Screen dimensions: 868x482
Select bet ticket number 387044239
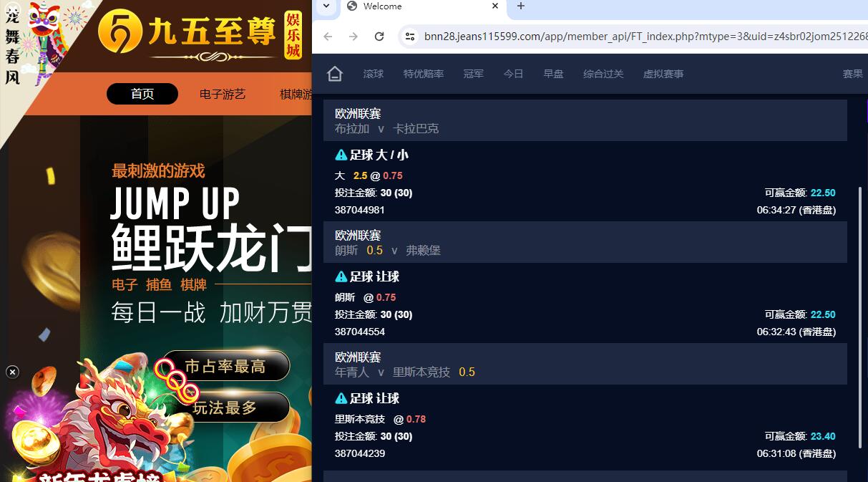coord(360,453)
